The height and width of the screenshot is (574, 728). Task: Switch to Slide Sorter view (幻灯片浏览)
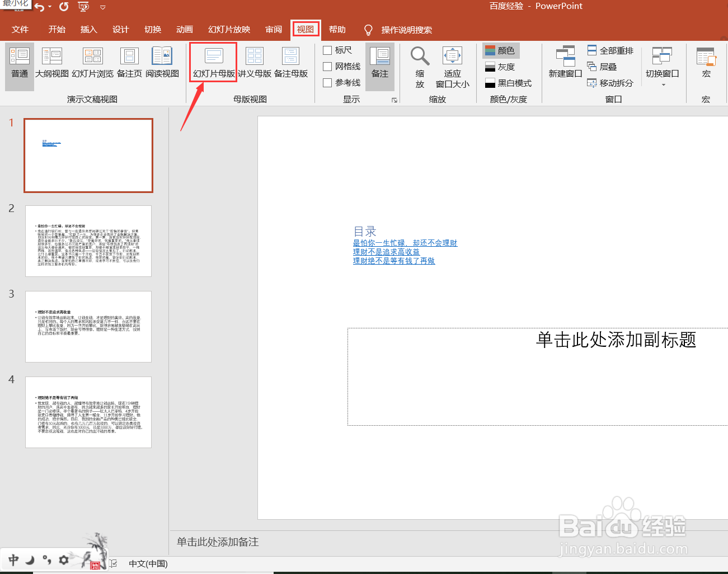tap(92, 62)
